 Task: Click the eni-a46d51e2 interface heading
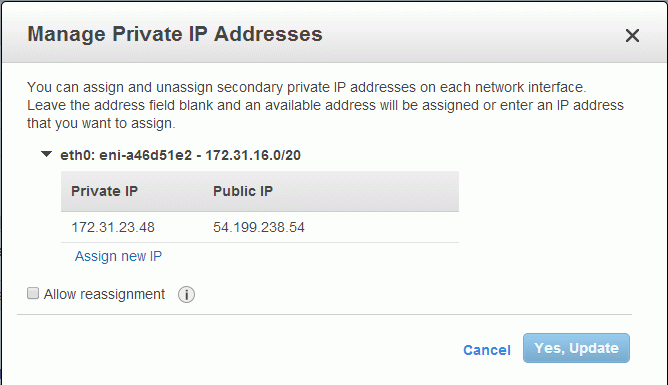(146, 155)
